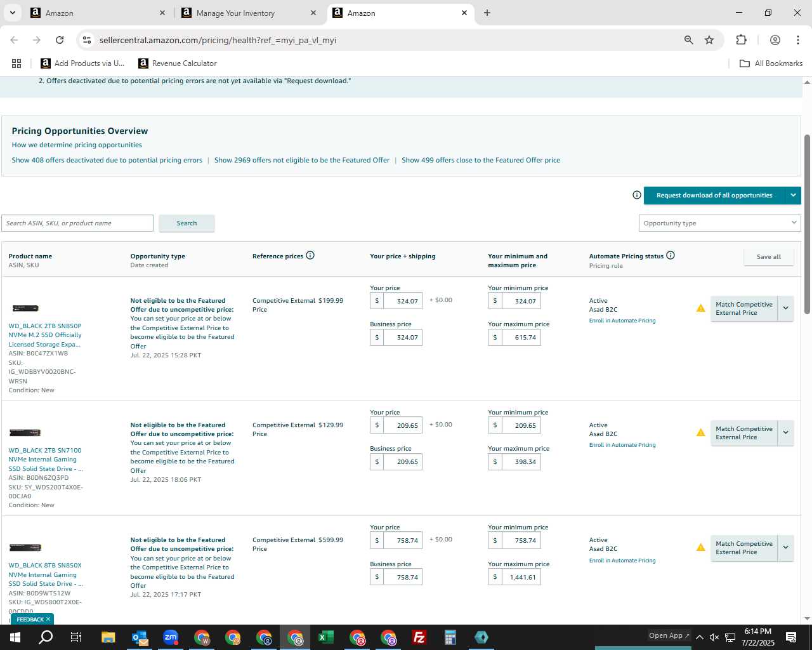The image size is (812, 650).
Task: Click warning triangle in SN850P row
Action: [700, 308]
